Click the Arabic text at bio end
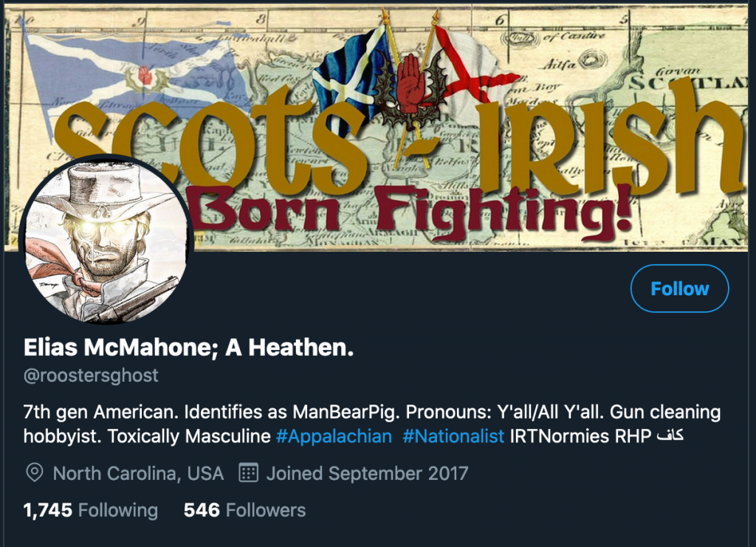Image resolution: width=756 pixels, height=547 pixels. [x=670, y=436]
